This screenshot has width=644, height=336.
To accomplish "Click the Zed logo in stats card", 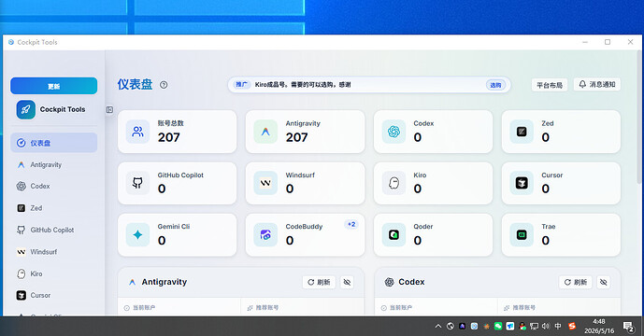I will (x=522, y=132).
